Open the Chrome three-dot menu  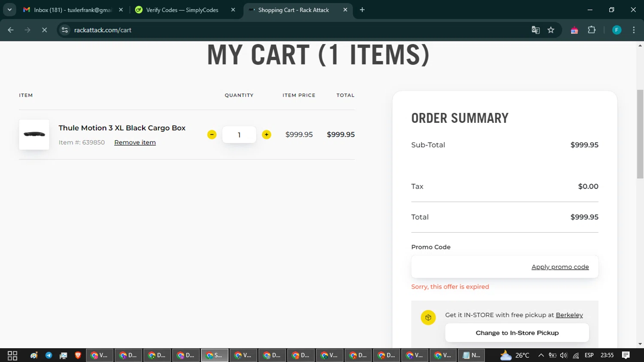click(634, 30)
